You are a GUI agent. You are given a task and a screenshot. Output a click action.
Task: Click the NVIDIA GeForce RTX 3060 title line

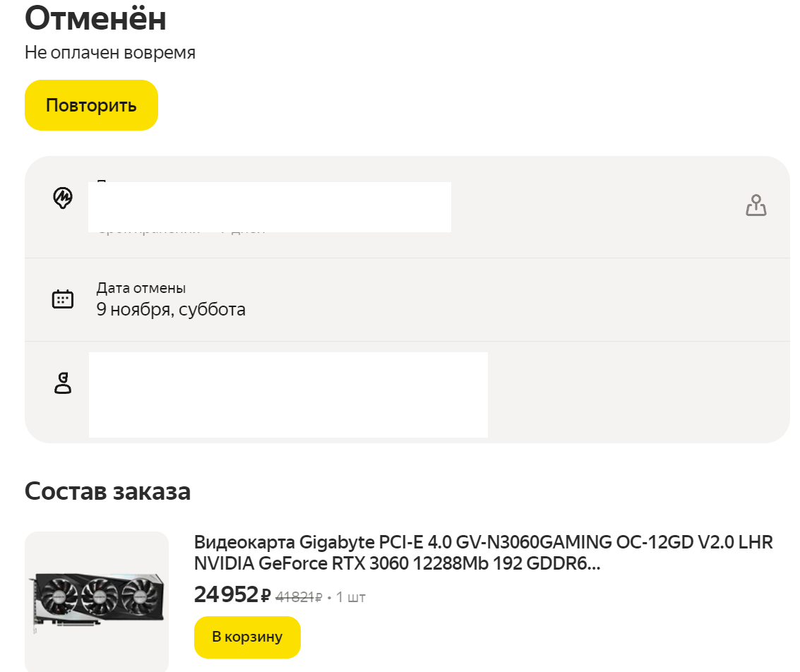tap(397, 563)
